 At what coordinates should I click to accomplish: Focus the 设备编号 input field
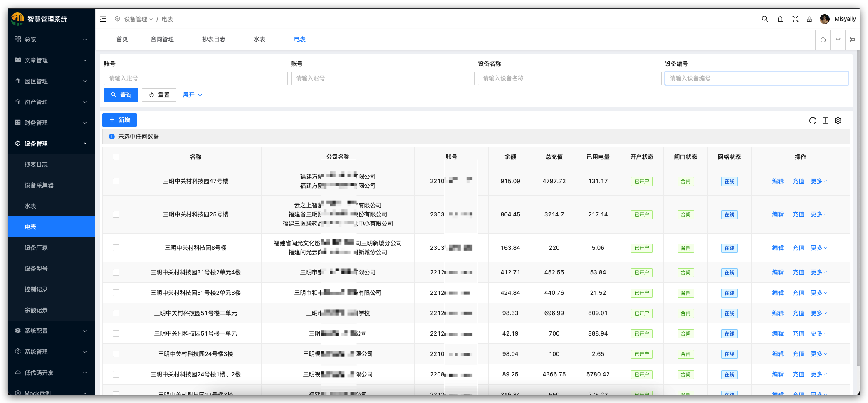tap(757, 78)
